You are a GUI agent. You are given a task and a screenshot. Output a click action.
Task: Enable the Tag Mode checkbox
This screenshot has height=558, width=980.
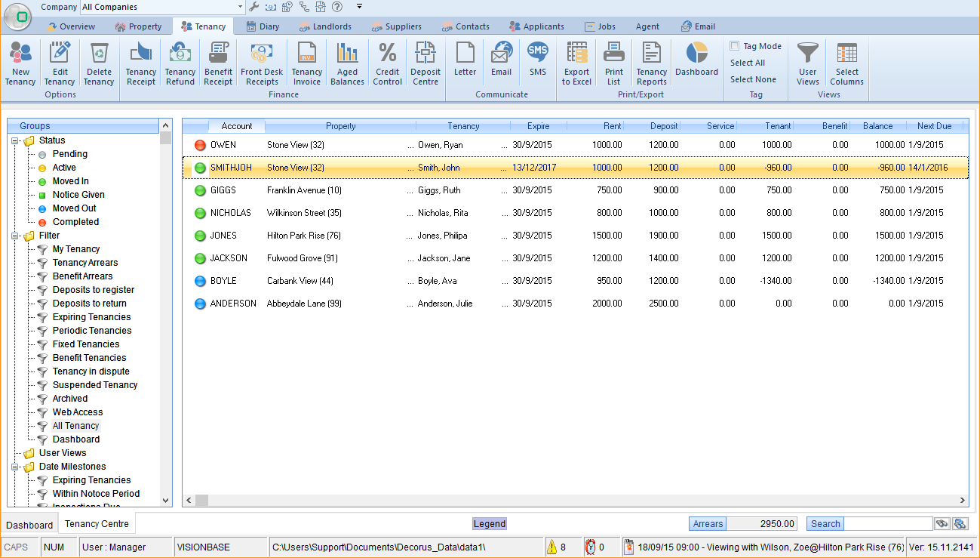point(735,46)
